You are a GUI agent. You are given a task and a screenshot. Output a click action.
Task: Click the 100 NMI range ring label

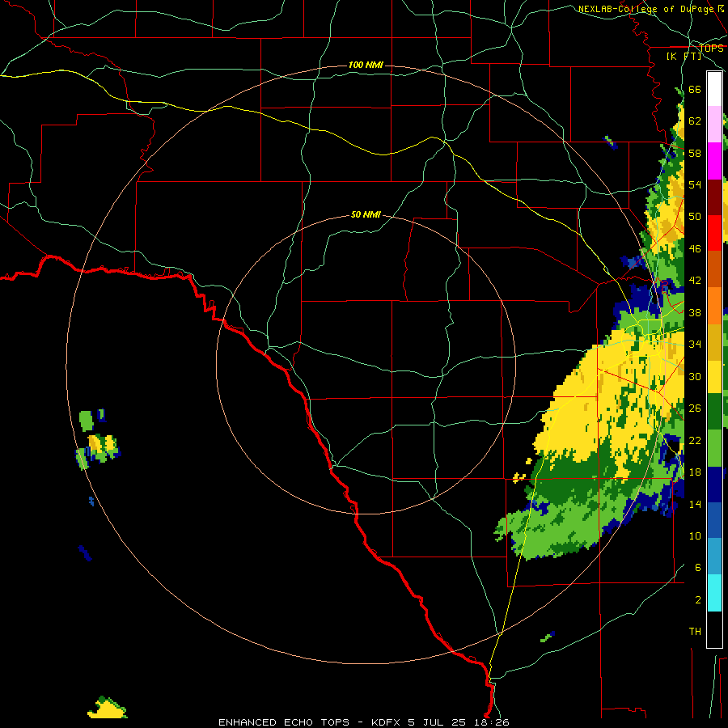(x=366, y=65)
